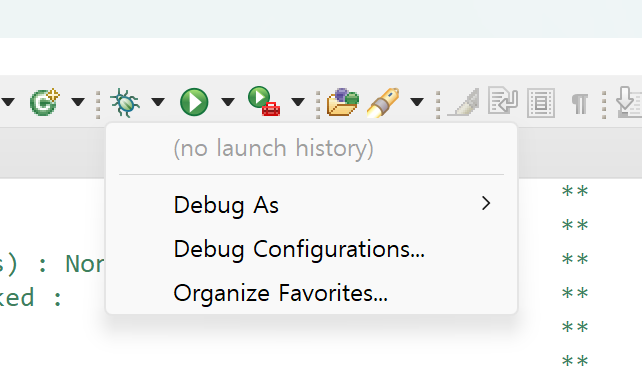642x376 pixels.
Task: Open the Search dropdown arrow
Action: tap(417, 102)
